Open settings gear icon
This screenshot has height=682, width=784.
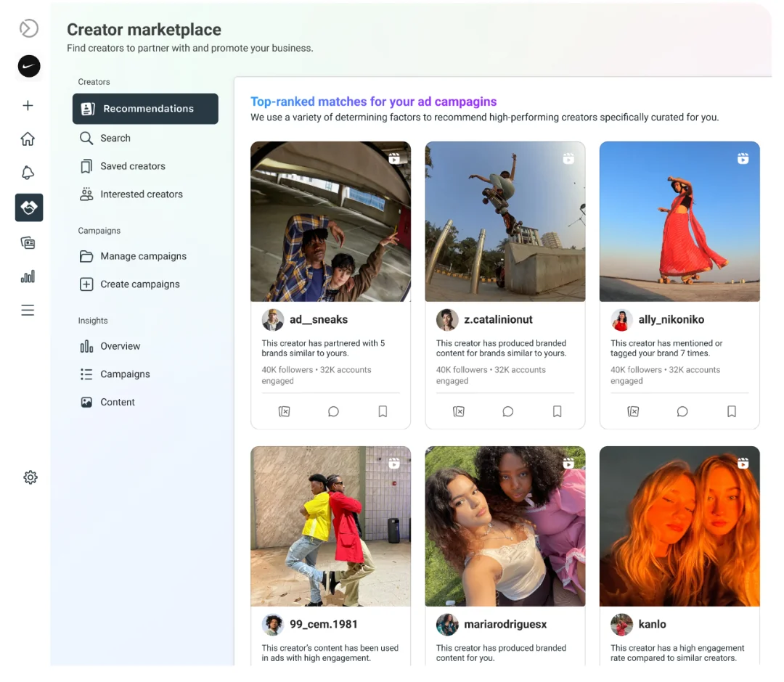(x=30, y=477)
